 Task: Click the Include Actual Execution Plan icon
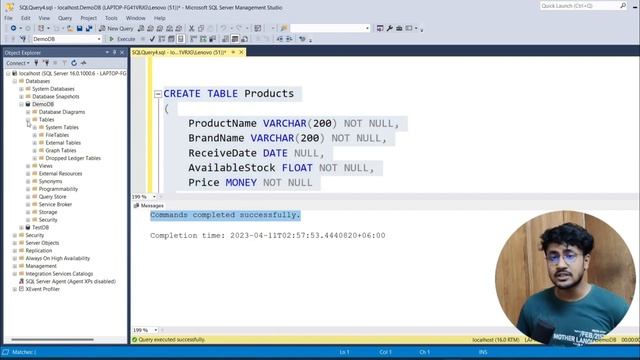point(193,39)
